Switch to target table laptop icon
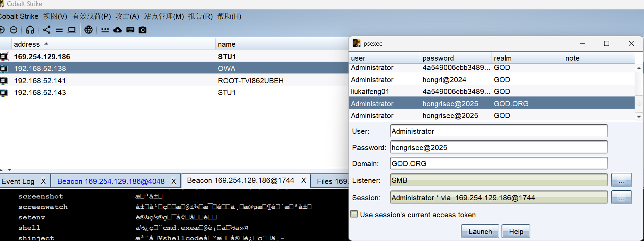Image resolution: width=644 pixels, height=241 pixels. (72, 30)
